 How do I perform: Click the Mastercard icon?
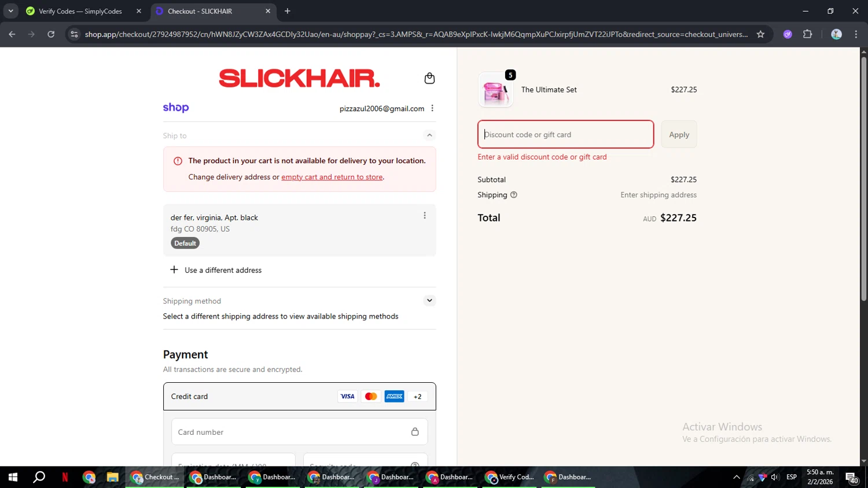click(x=371, y=397)
